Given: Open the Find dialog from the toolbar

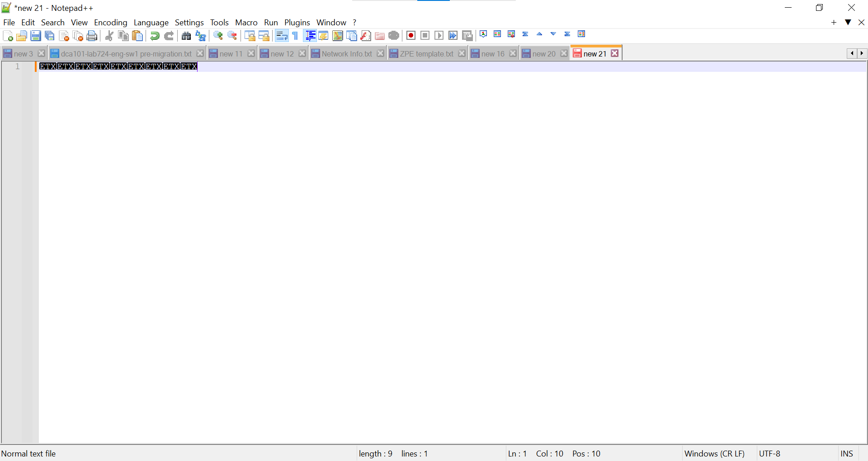Looking at the screenshot, I should tap(186, 35).
